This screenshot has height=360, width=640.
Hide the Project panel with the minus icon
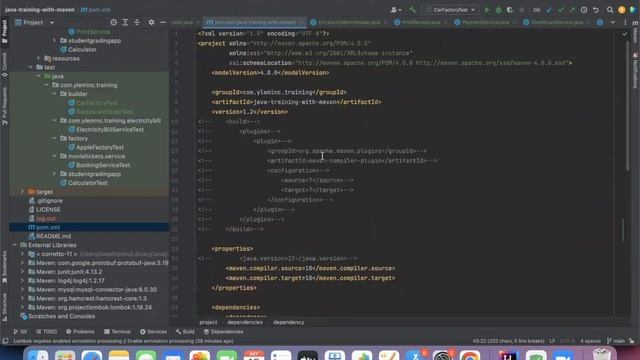tap(163, 22)
